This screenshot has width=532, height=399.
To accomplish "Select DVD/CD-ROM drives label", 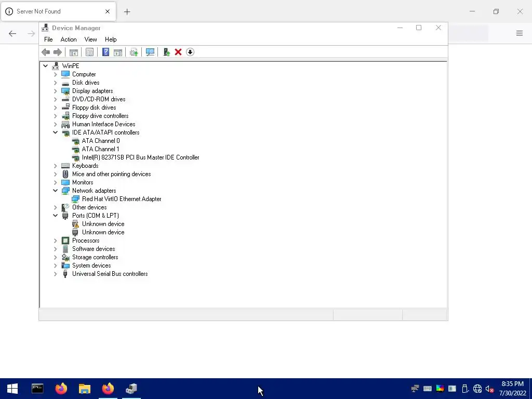I will [x=99, y=99].
